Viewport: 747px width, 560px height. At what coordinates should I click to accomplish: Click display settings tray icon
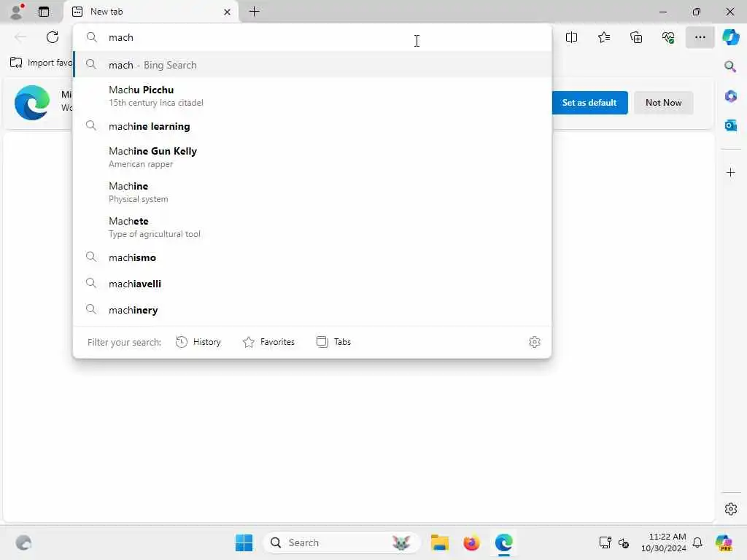point(605,542)
